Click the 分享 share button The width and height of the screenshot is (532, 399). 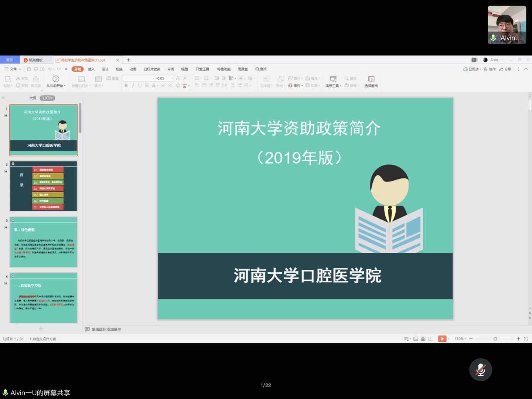505,69
